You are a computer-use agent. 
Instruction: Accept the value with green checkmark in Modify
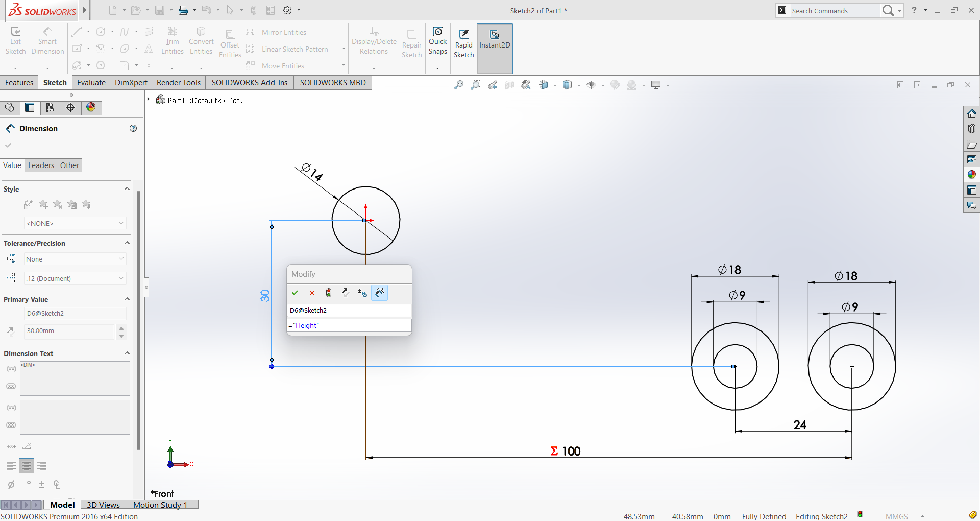click(x=295, y=293)
